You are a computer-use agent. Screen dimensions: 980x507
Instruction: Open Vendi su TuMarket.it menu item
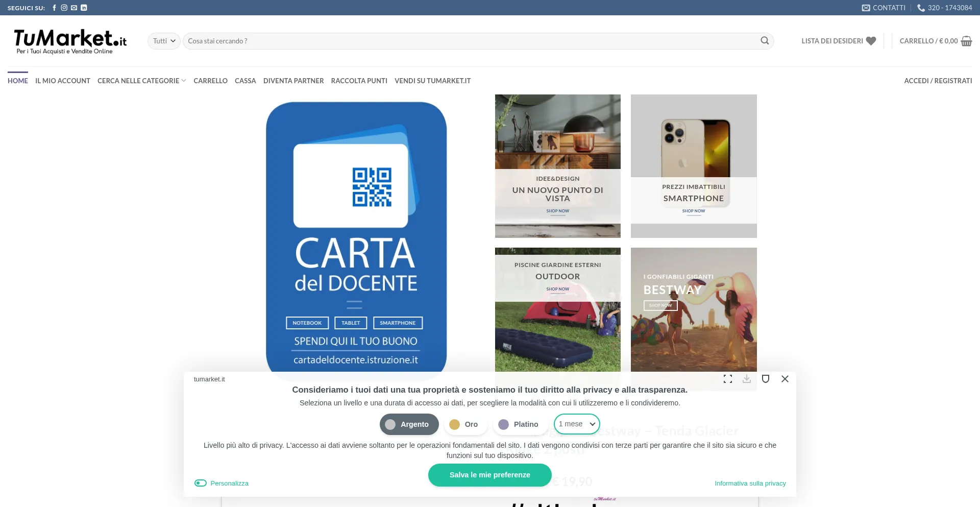tap(433, 81)
